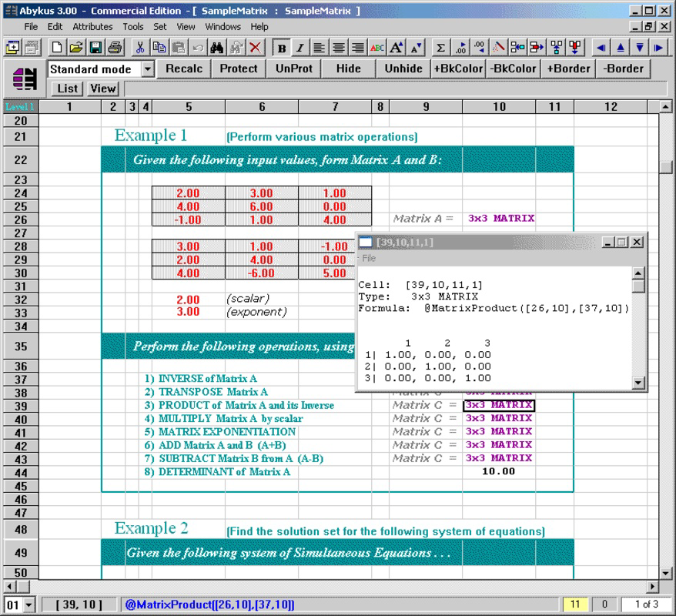Click the red X delete icon
The height and width of the screenshot is (616, 676).
point(255,48)
